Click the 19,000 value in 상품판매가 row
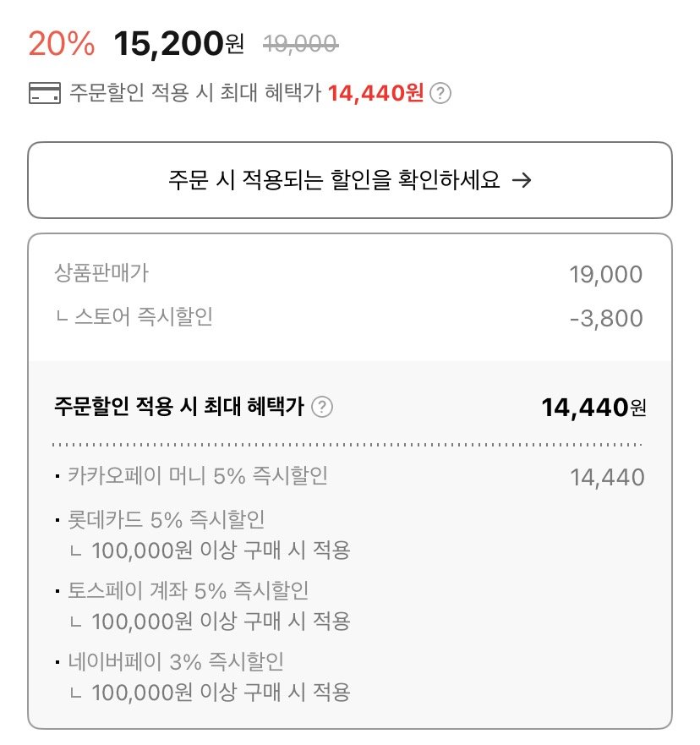The width and height of the screenshot is (700, 745). coord(606,275)
